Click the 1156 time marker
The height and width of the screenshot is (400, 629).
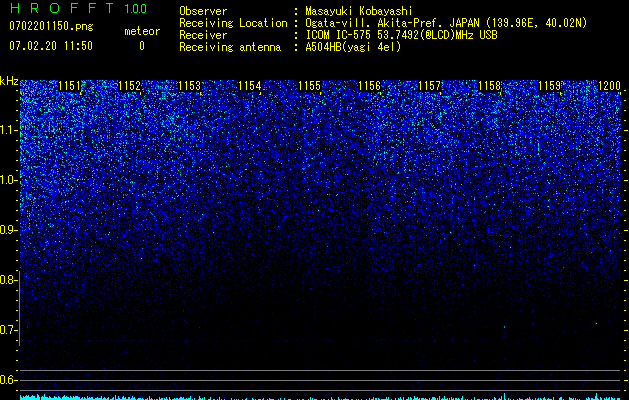[x=369, y=86]
